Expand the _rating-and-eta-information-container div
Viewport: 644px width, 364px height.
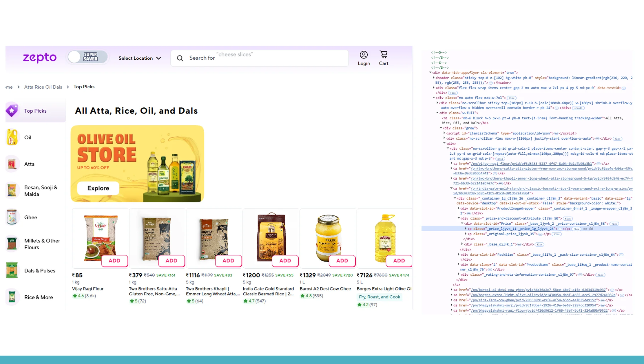pyautogui.click(x=459, y=275)
